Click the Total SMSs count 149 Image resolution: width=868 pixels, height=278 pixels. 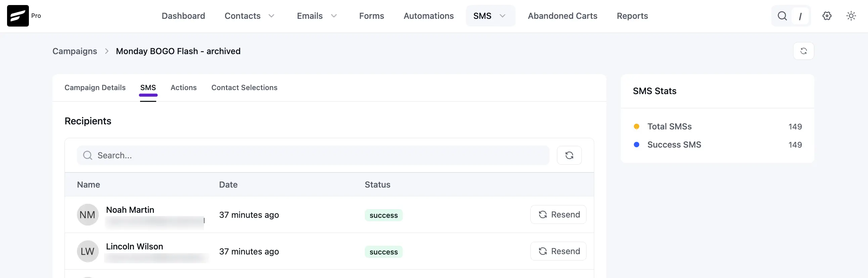tap(795, 127)
